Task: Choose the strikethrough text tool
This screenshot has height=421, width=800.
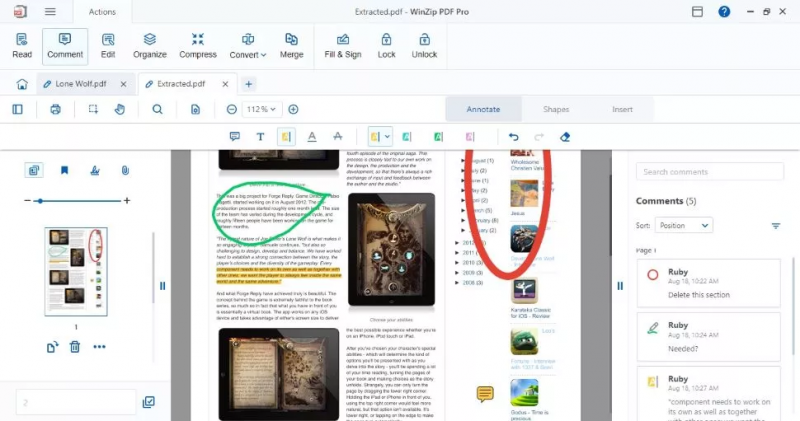Action: [x=337, y=137]
